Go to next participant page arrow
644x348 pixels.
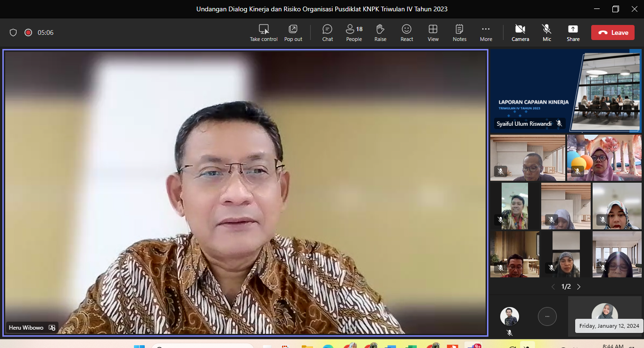pyautogui.click(x=579, y=286)
